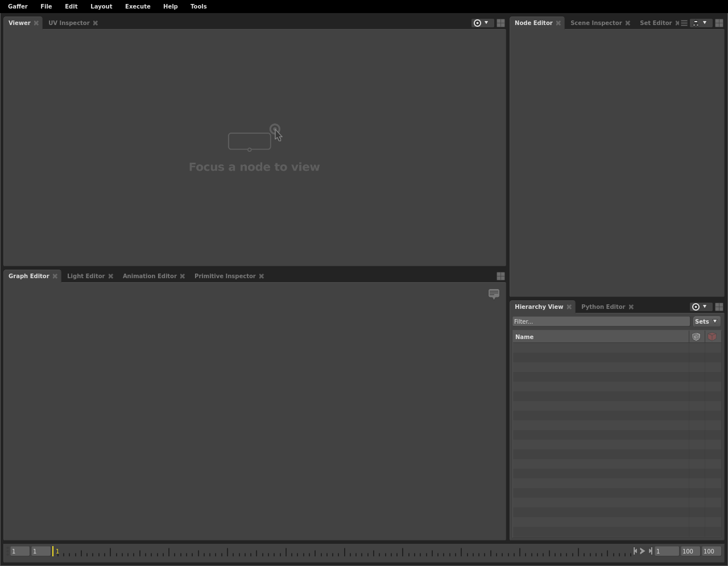Switch to the Python Editor tab
Image resolution: width=728 pixels, height=566 pixels.
[603, 307]
